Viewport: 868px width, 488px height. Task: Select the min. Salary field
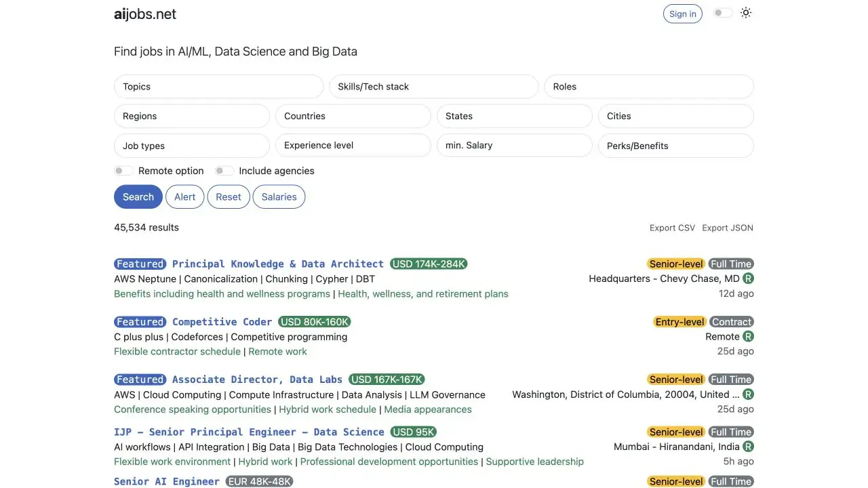515,145
